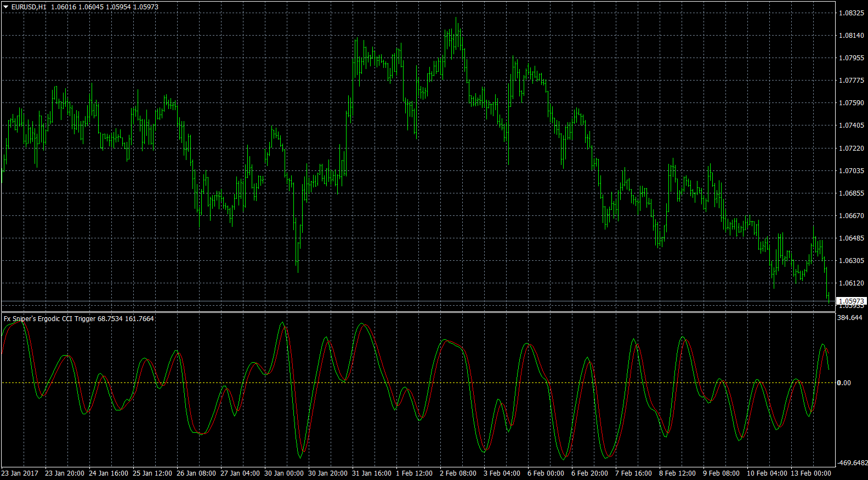The image size is (868, 480).
Task: Select the 1.06485 price scale label
Action: [852, 238]
